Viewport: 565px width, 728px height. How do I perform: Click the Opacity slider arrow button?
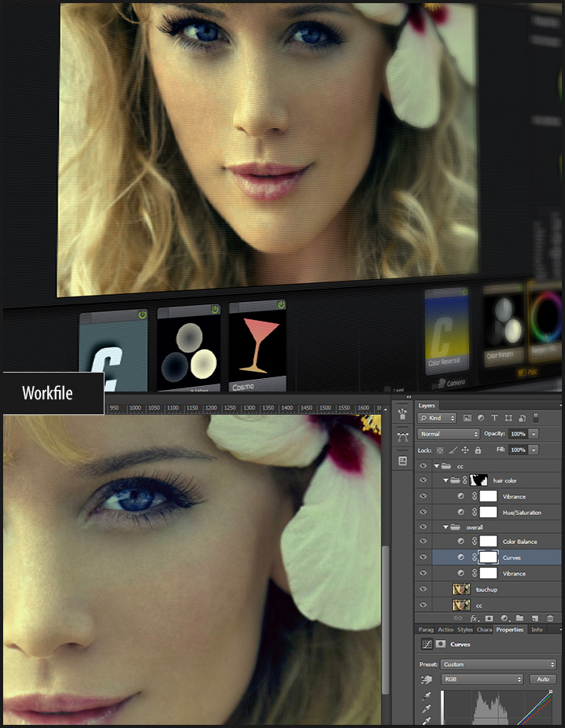(x=534, y=434)
